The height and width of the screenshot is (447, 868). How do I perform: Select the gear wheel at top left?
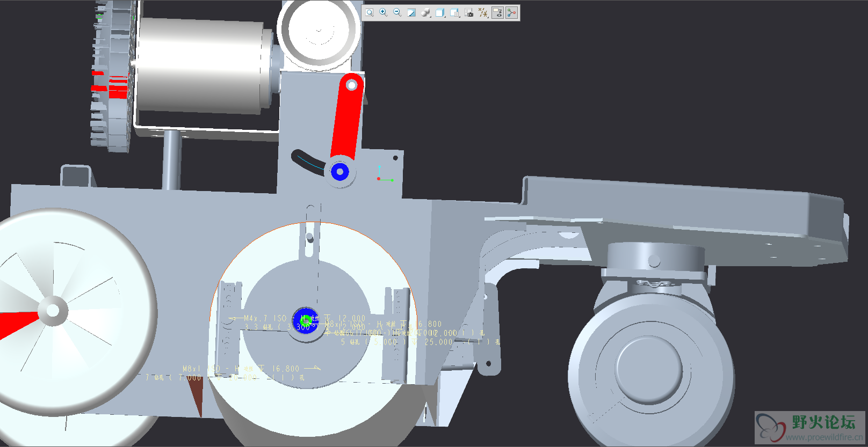(x=113, y=75)
